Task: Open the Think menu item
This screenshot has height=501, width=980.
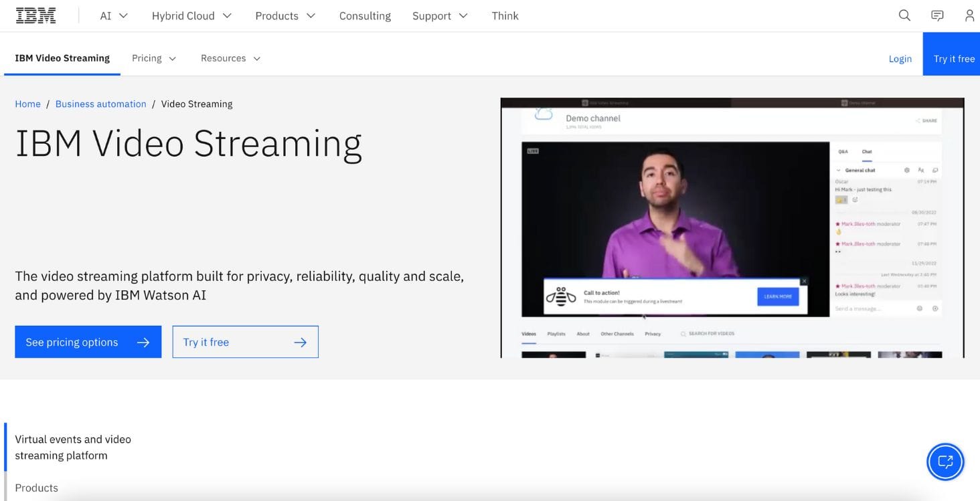Action: (505, 15)
